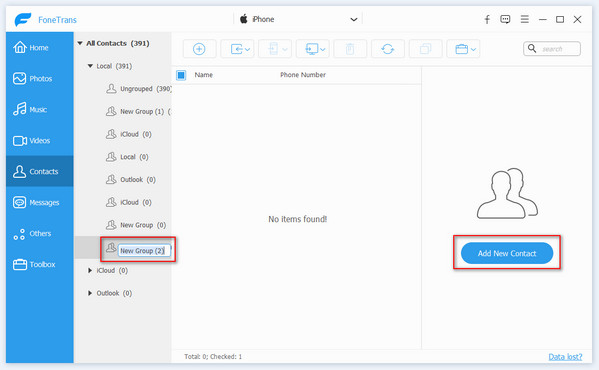Click the search magnifier icon

[x=532, y=48]
